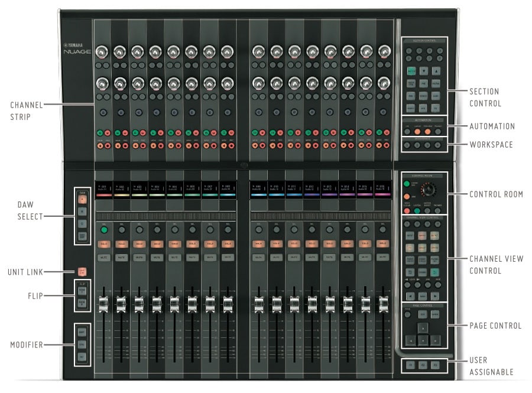Toggle the green Sel button on channel 1
This screenshot has width=532, height=393.
pos(103,229)
